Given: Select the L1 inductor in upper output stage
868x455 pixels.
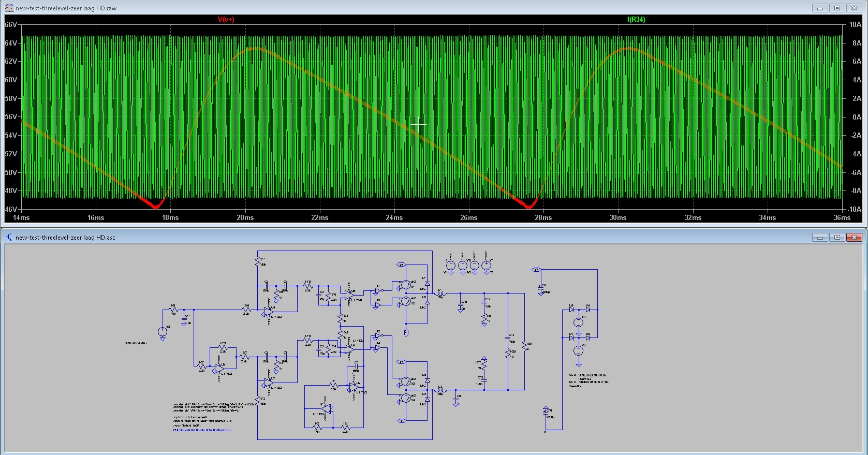Looking at the screenshot, I should click(440, 293).
